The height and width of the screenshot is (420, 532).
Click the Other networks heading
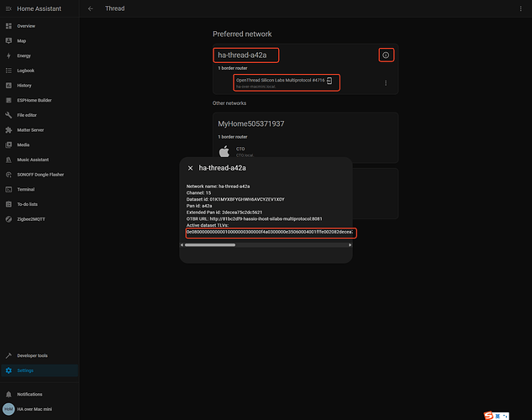pyautogui.click(x=229, y=103)
